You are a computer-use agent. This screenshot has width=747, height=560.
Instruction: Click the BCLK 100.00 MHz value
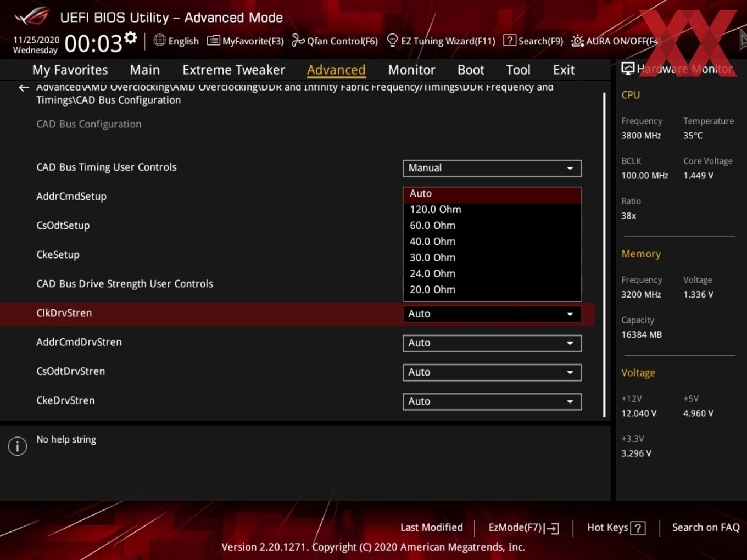(645, 176)
